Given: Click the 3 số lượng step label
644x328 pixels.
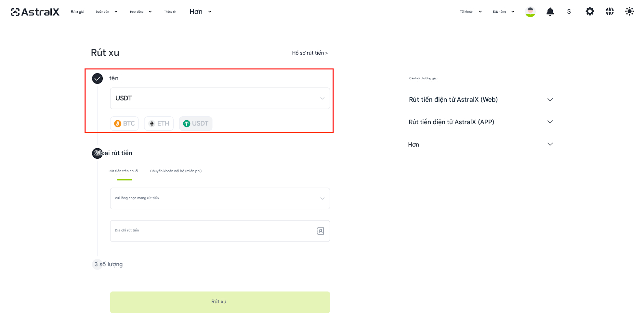Looking at the screenshot, I should click(109, 264).
